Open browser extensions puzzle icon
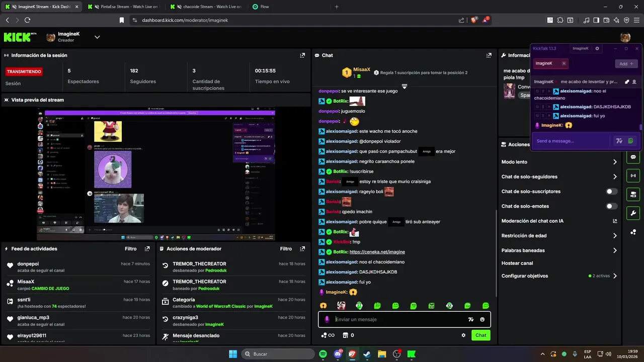This screenshot has height=362, width=644. point(560,20)
